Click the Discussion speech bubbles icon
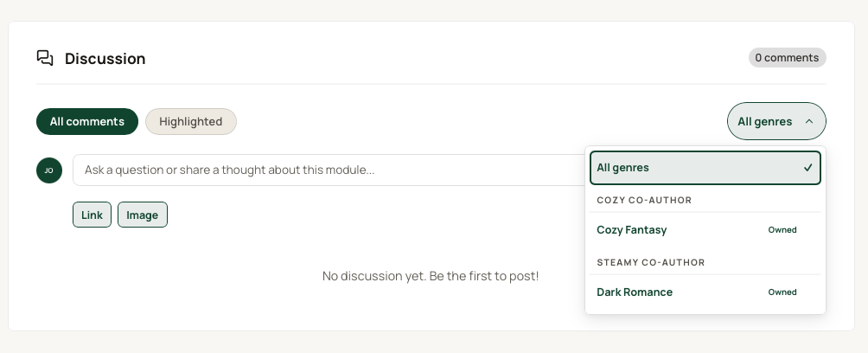 click(x=45, y=58)
